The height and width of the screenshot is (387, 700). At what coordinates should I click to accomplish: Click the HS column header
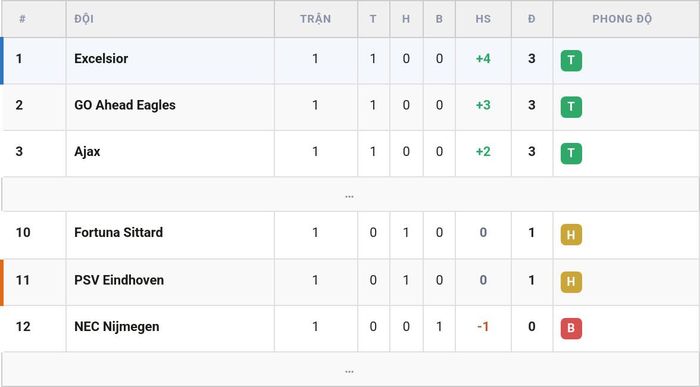tap(483, 19)
